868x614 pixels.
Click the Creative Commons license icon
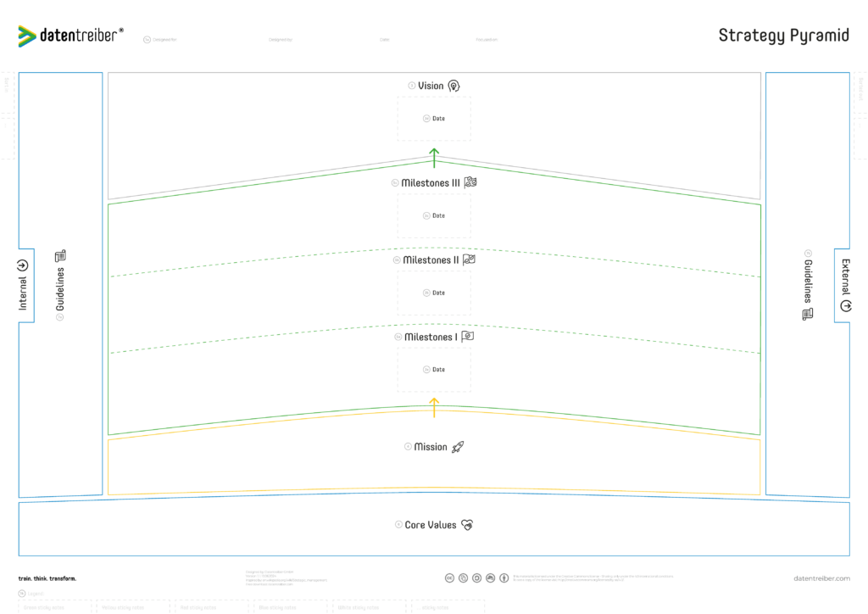(449, 578)
